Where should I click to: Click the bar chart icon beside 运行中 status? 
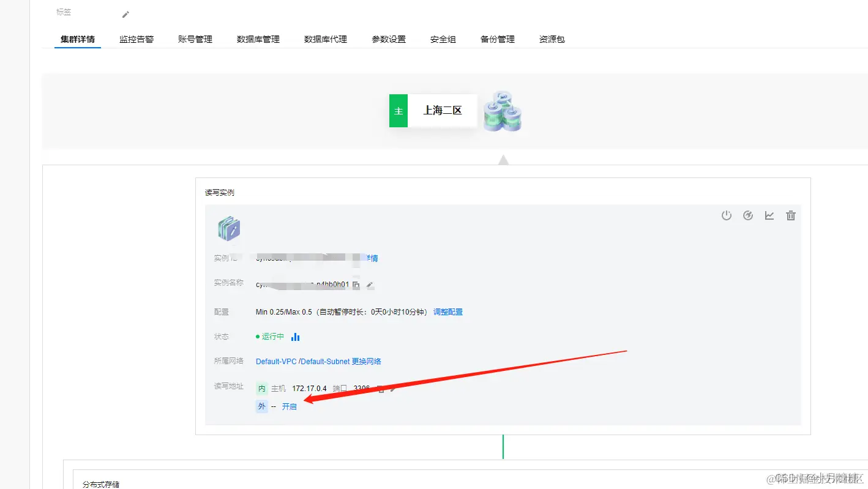click(294, 337)
